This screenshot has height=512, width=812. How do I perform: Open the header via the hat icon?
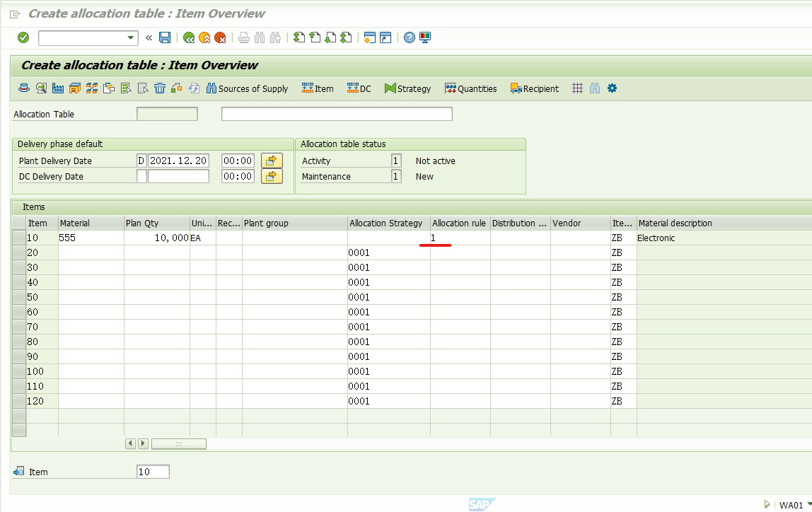point(24,88)
